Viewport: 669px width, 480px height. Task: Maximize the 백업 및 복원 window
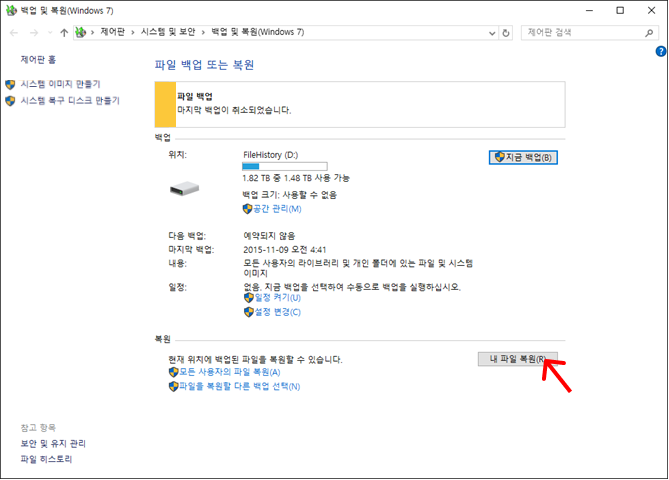[x=620, y=10]
